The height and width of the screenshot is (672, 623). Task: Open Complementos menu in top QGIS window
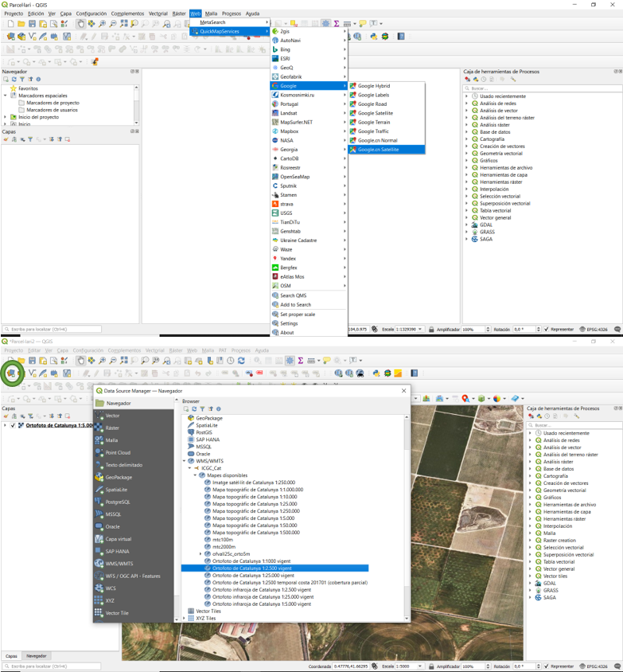(x=127, y=14)
